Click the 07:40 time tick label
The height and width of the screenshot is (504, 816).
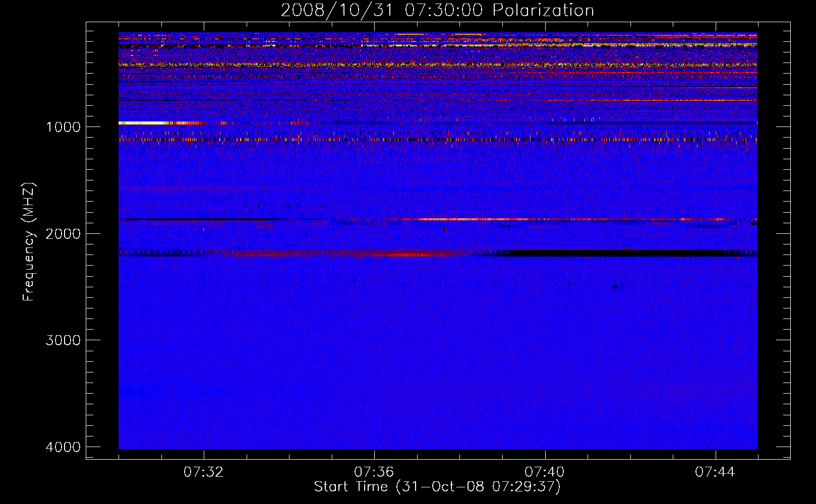pyautogui.click(x=545, y=472)
